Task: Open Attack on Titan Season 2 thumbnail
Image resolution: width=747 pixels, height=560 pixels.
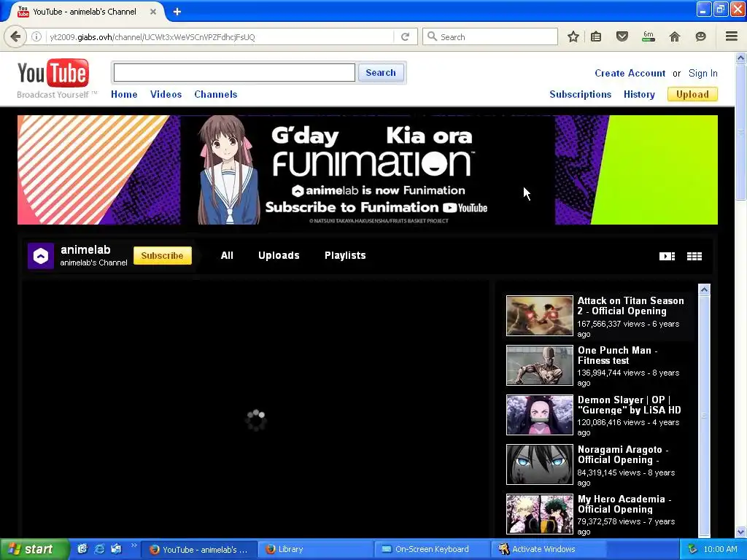Action: [x=539, y=316]
